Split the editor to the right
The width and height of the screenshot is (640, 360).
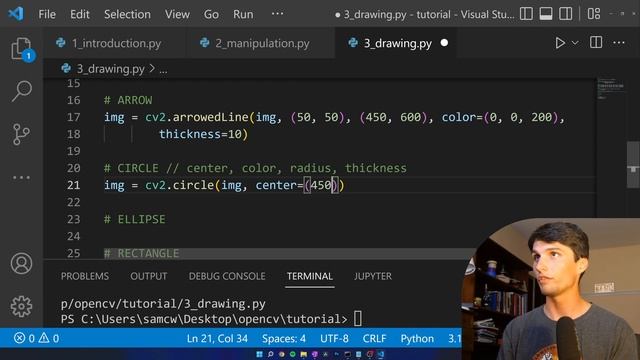pos(596,42)
